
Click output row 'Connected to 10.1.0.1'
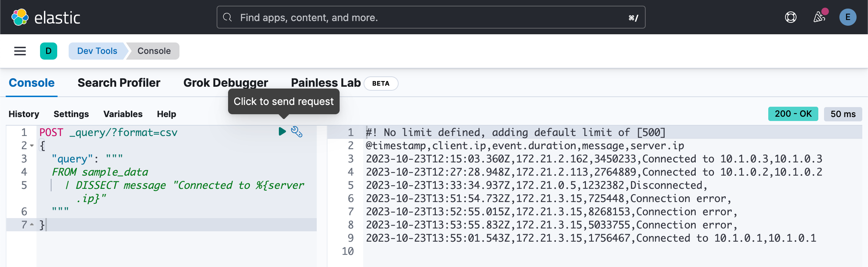pyautogui.click(x=591, y=238)
